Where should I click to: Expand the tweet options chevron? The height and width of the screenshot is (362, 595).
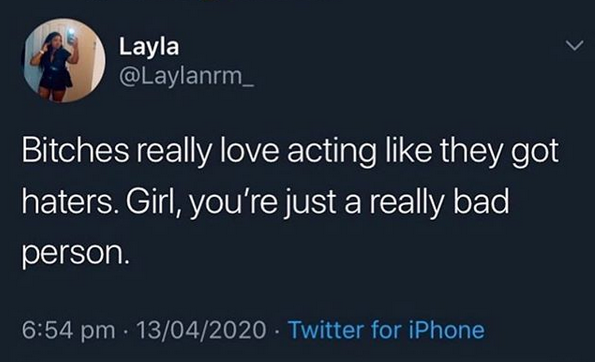(x=575, y=46)
